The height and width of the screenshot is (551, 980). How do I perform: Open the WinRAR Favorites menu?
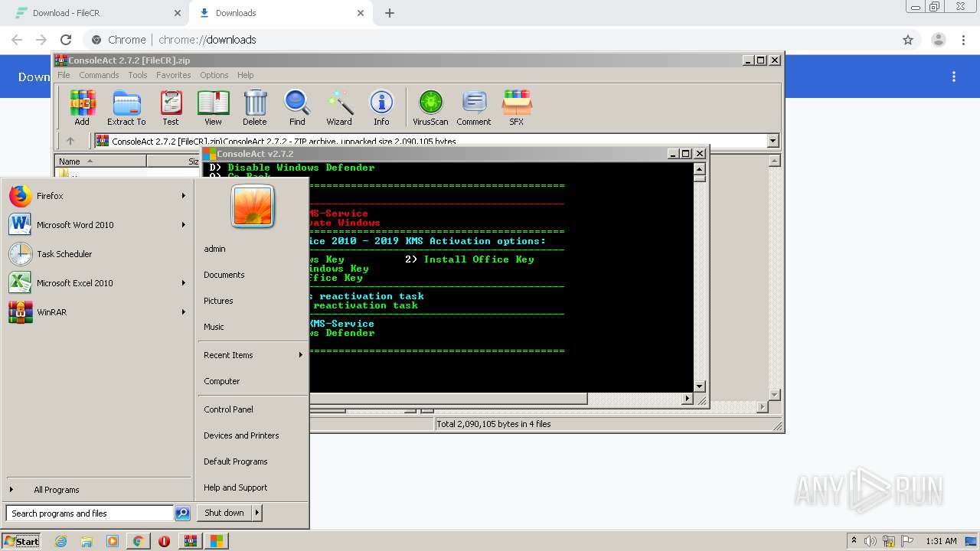click(174, 75)
